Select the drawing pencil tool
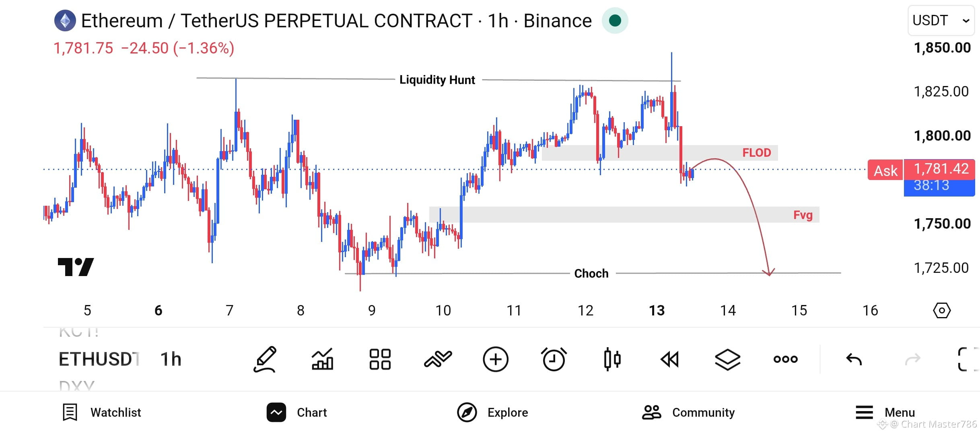 point(265,359)
